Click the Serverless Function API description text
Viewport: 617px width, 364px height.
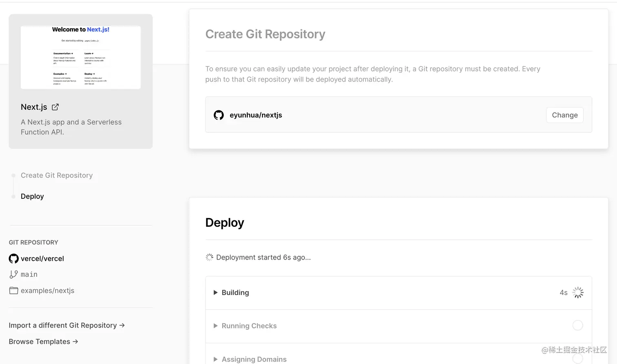click(71, 127)
